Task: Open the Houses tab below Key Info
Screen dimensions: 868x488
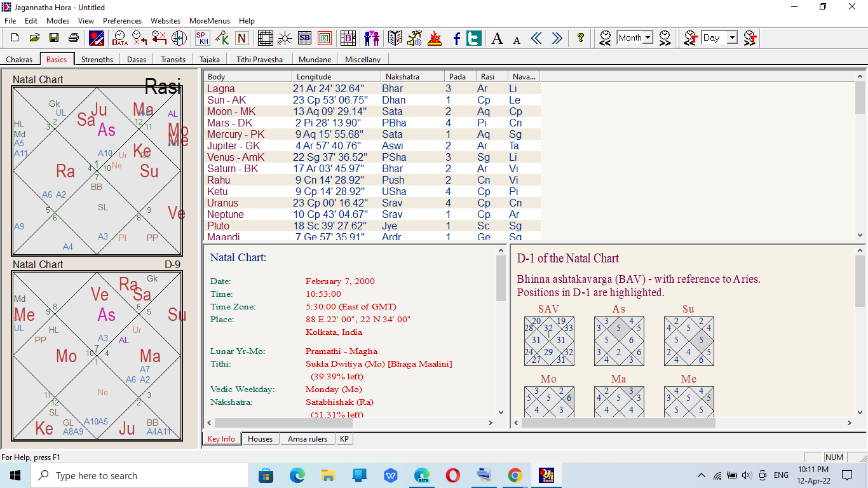Action: (260, 439)
